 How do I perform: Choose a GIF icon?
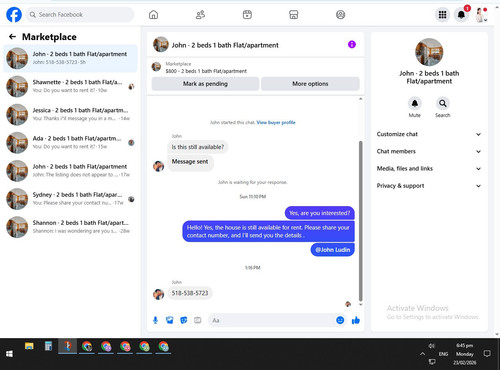[x=198, y=320]
